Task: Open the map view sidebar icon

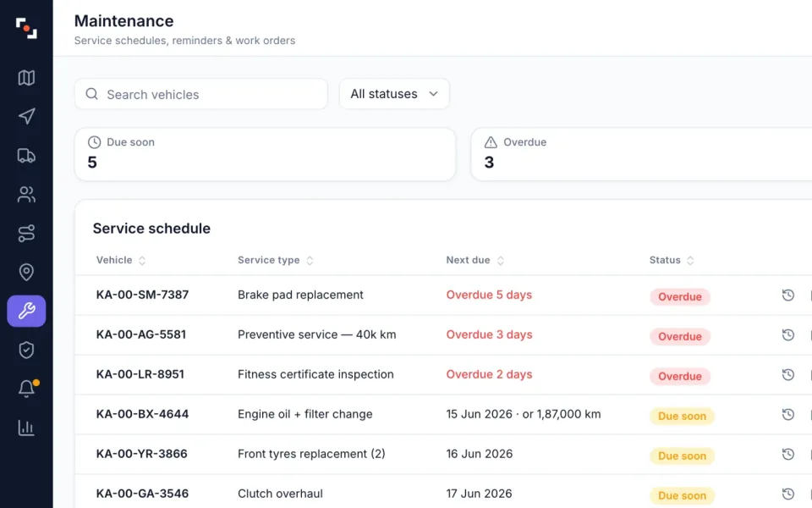Action: pyautogui.click(x=26, y=78)
